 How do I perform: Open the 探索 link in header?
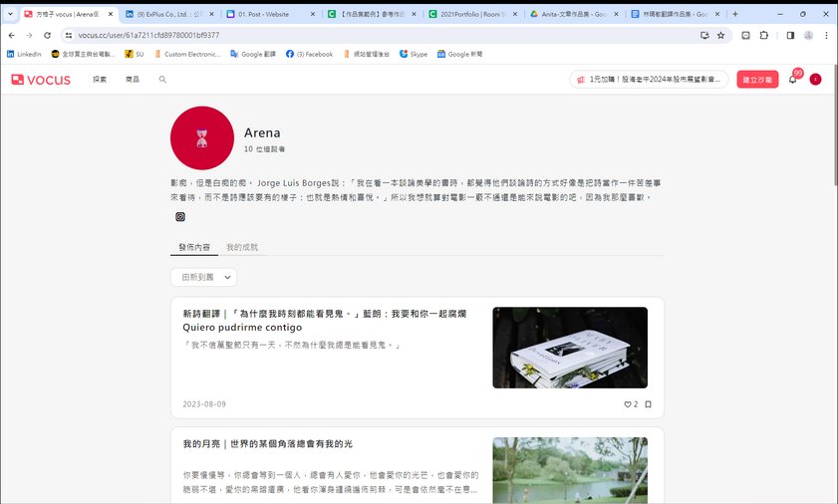pos(100,80)
